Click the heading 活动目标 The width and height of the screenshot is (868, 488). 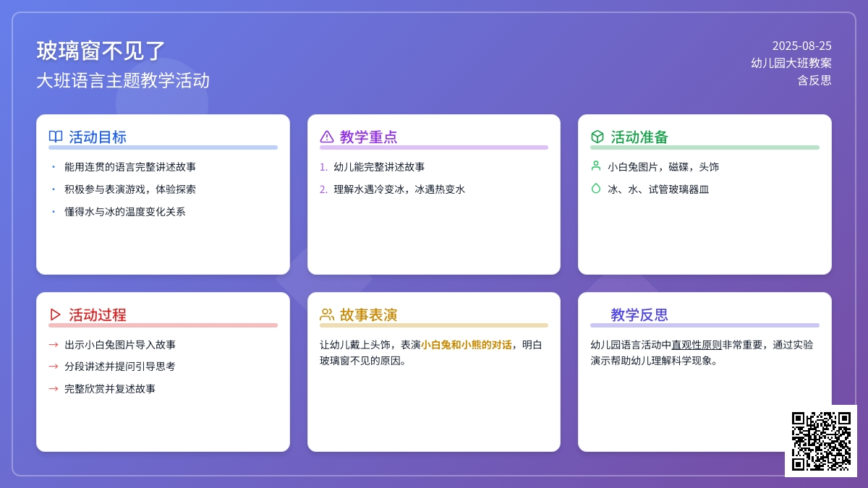(x=98, y=137)
